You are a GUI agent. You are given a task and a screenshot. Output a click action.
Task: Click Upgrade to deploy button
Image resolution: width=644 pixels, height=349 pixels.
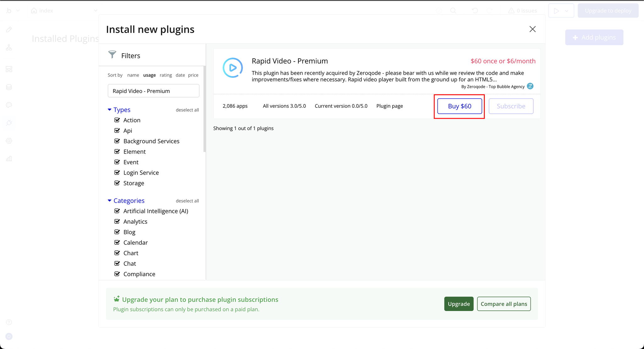[x=608, y=11]
